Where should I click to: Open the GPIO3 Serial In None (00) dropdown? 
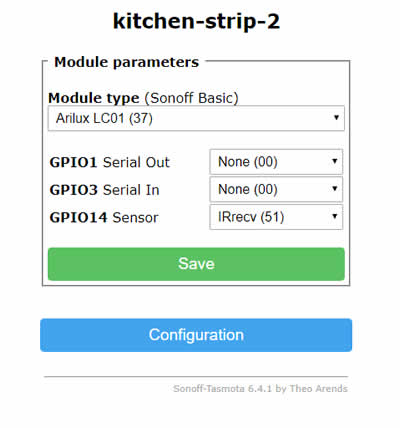276,190
